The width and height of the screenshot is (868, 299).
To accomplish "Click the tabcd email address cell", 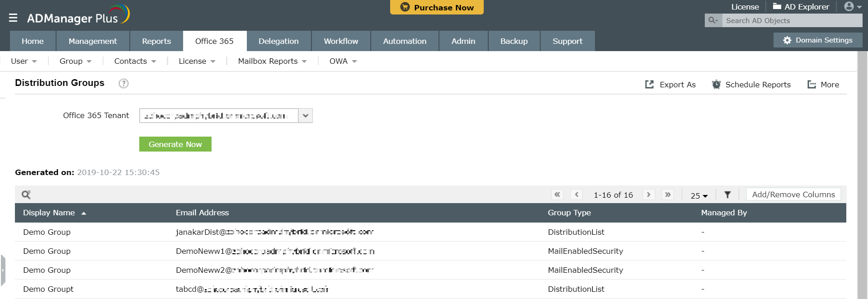I will [x=252, y=289].
